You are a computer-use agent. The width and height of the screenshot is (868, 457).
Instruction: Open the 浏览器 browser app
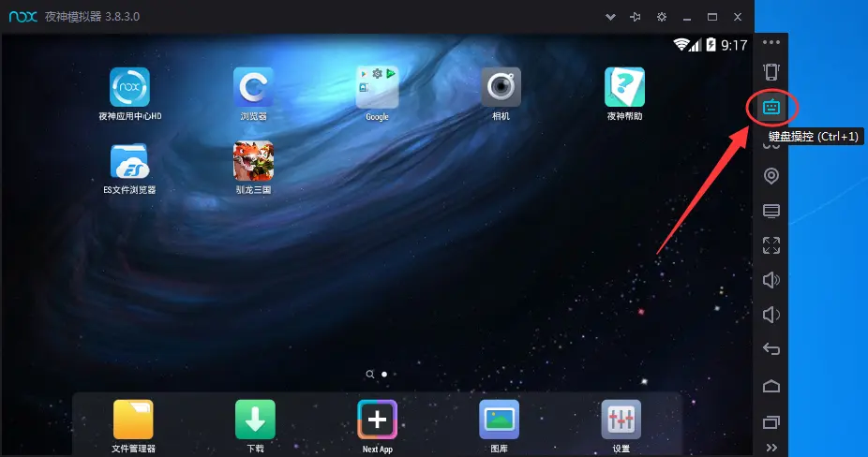coord(253,94)
